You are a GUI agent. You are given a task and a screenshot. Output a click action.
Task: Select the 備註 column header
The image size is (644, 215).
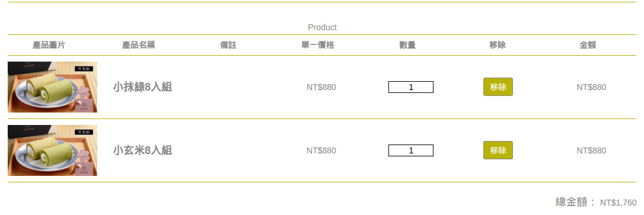[x=228, y=45]
